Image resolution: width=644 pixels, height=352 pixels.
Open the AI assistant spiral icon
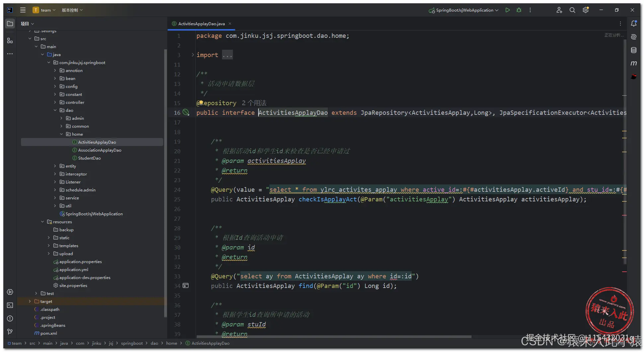point(634,37)
